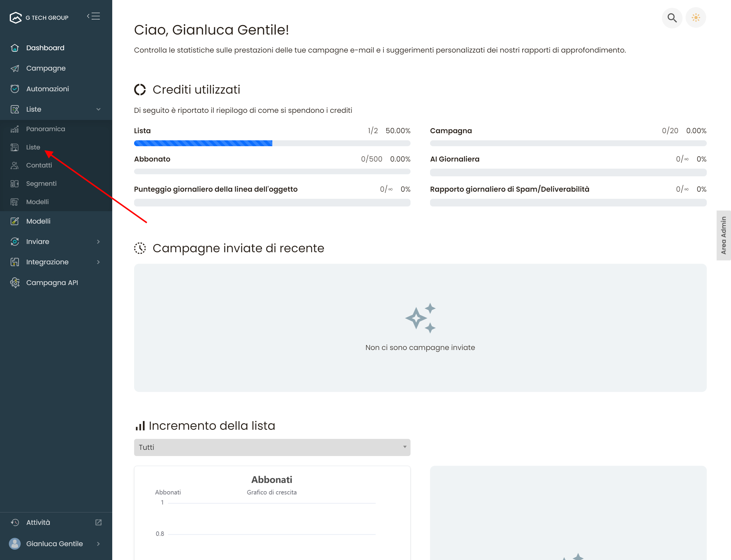Click G TECH GROUP logo icon
This screenshot has width=731, height=560.
(15, 18)
